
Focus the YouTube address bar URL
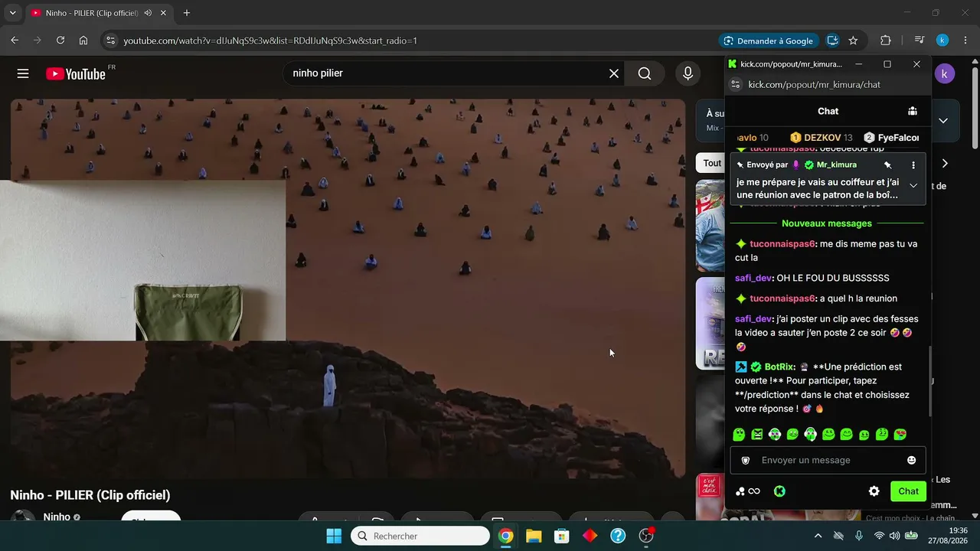tap(270, 41)
